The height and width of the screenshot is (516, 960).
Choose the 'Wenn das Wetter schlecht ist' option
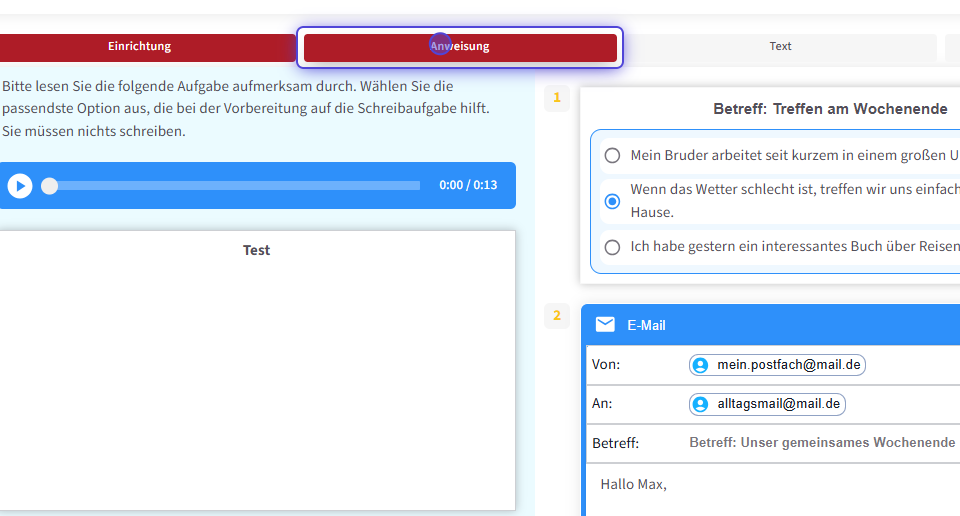point(612,201)
